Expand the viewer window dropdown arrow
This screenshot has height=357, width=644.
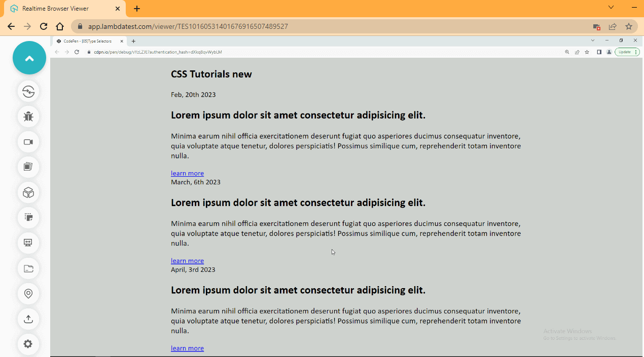click(610, 8)
